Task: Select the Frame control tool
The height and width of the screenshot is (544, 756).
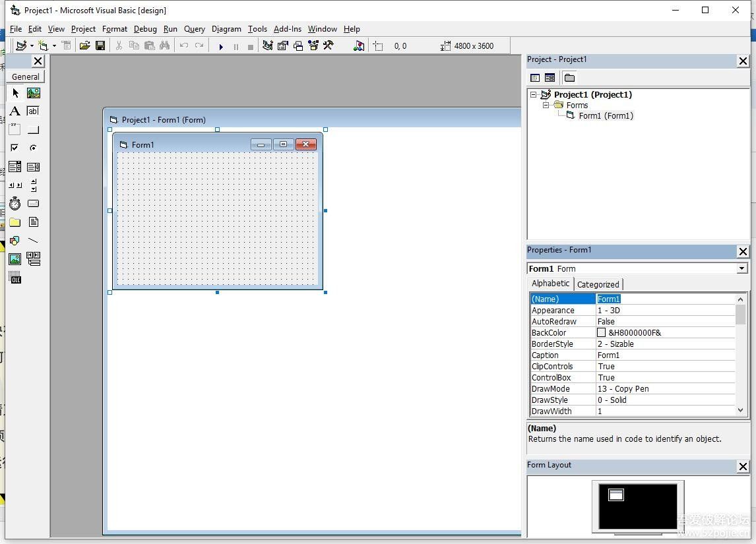Action: click(15, 130)
